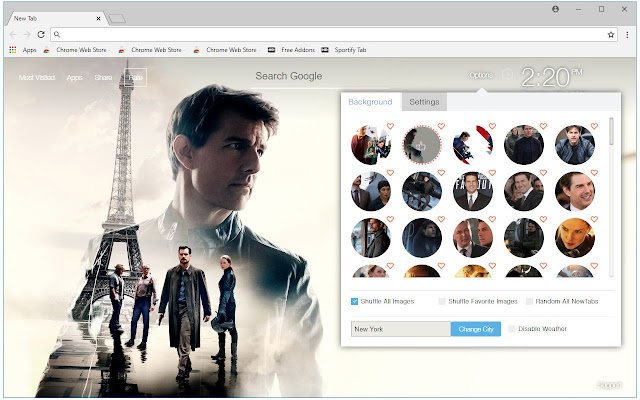Viewport: 640px width, 400px height.
Task: Favorite the woman's face thumbnail's heart
Action: point(594,219)
